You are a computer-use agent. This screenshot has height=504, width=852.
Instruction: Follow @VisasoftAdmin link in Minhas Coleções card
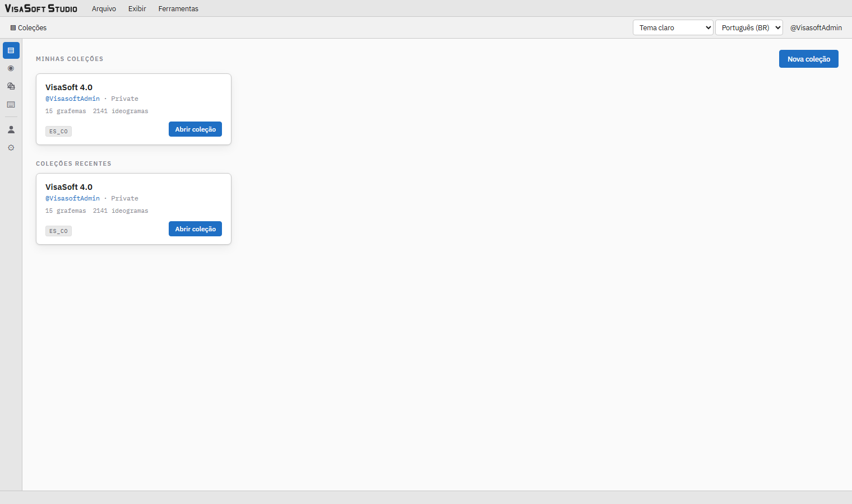tap(72, 99)
